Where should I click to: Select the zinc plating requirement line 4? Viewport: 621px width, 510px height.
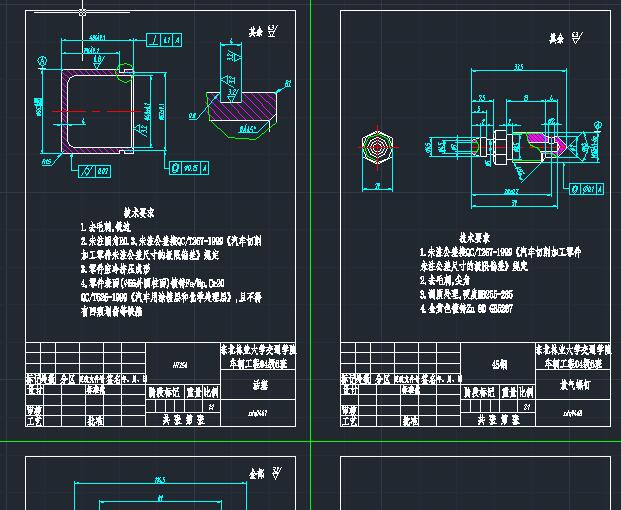pos(467,308)
